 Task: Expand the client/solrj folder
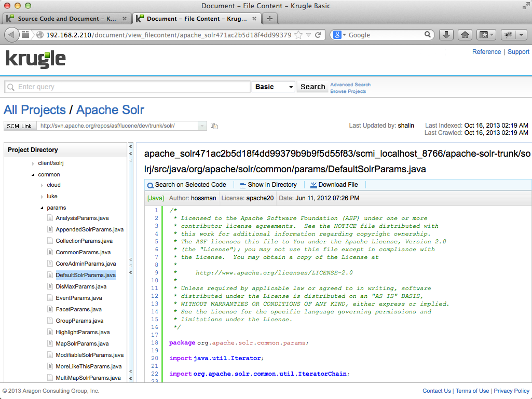point(33,163)
